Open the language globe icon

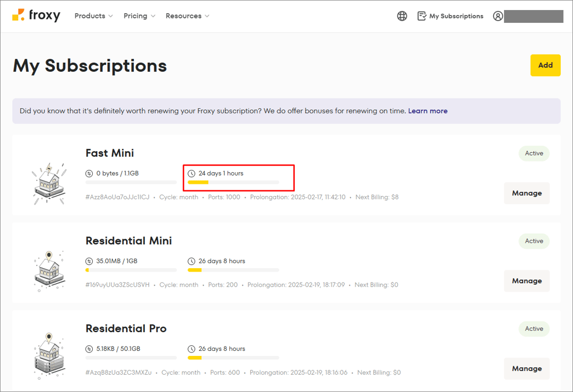click(x=402, y=16)
